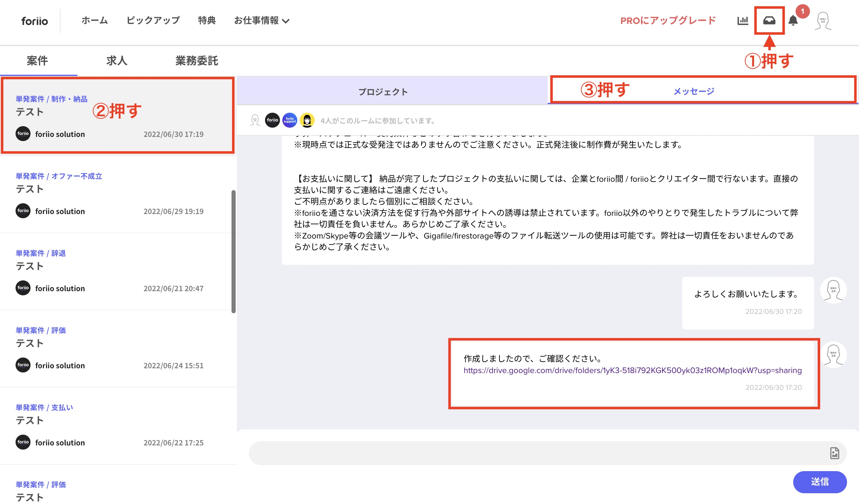Image resolution: width=859 pixels, height=504 pixels.
Task: Click sender avatar beside よろしくお願いいたします message
Action: (x=834, y=290)
